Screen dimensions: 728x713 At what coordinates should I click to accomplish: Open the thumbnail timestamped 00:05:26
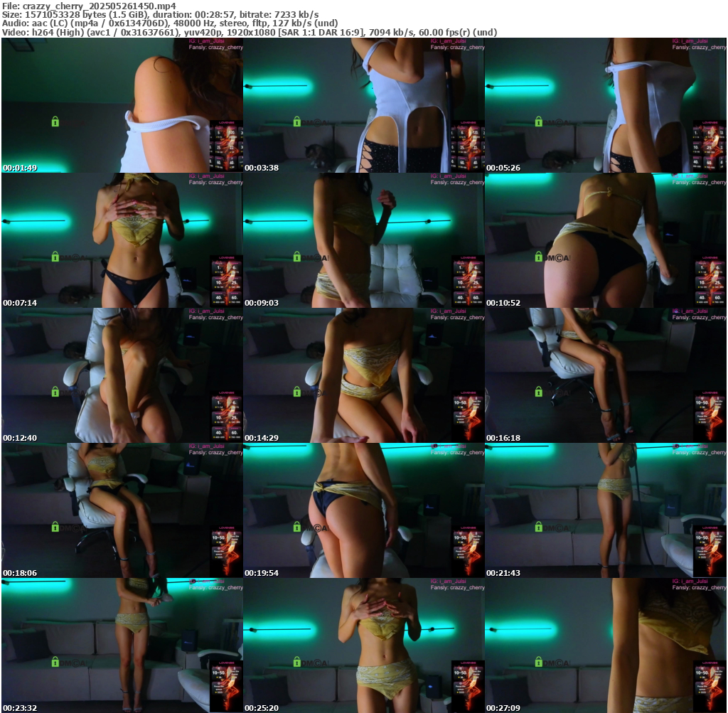tap(605, 105)
